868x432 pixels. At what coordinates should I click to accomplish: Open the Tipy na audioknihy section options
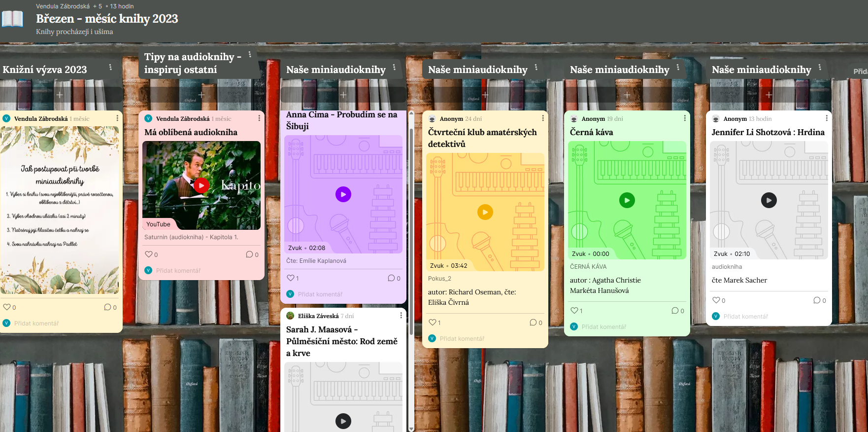pyautogui.click(x=250, y=55)
